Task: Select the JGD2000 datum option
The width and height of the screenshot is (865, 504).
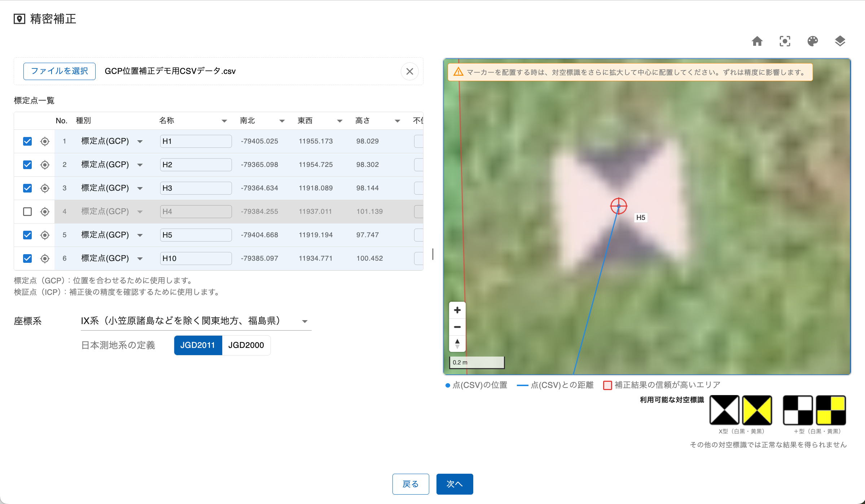Action: coord(246,345)
